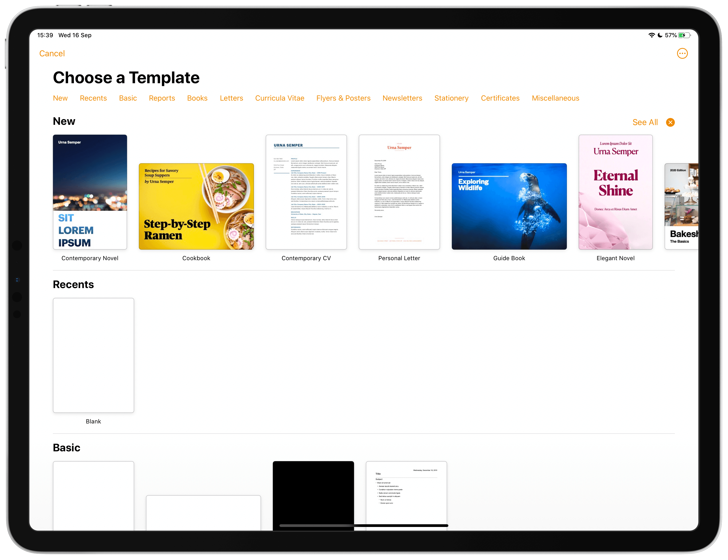Select the Certificates filter tab

[500, 98]
